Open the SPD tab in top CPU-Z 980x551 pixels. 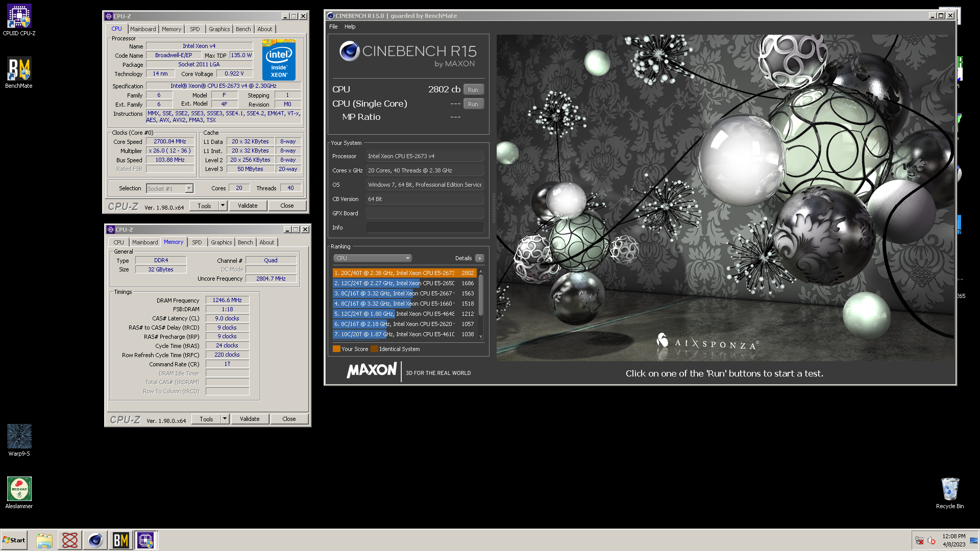point(195,29)
